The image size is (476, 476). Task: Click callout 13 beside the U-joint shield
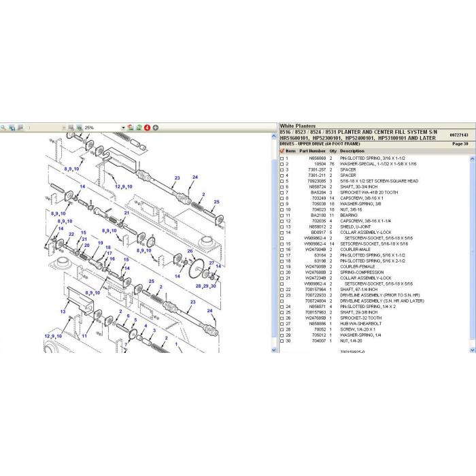(x=63, y=311)
